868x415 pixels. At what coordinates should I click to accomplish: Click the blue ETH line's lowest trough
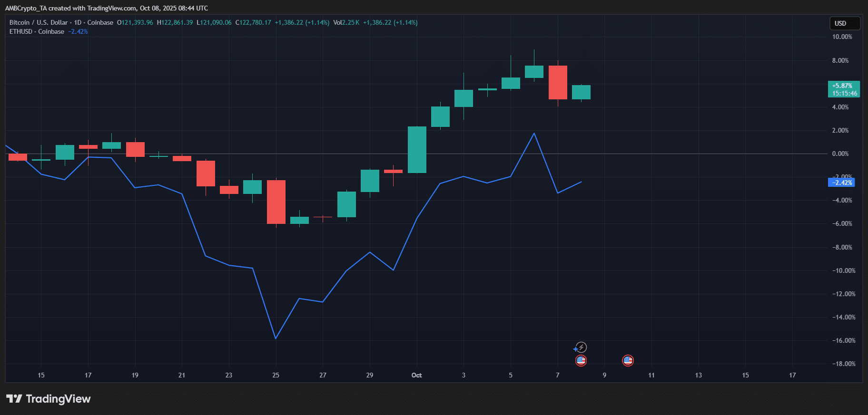coord(276,338)
